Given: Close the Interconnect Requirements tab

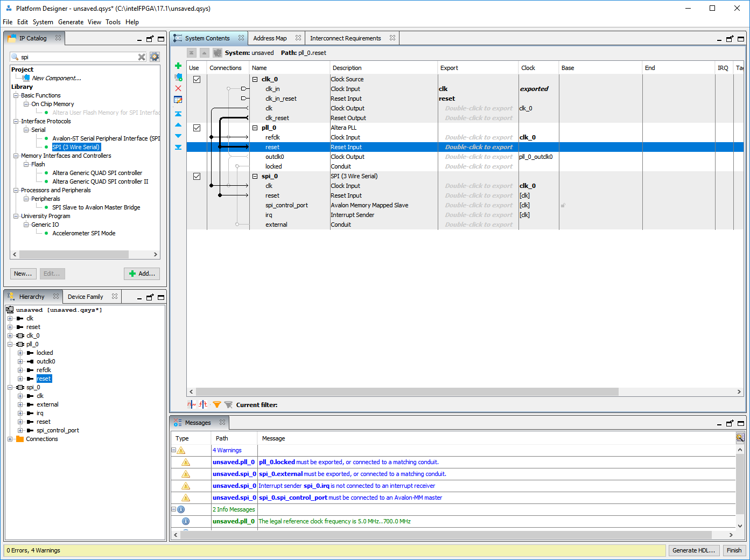Looking at the screenshot, I should point(392,38).
